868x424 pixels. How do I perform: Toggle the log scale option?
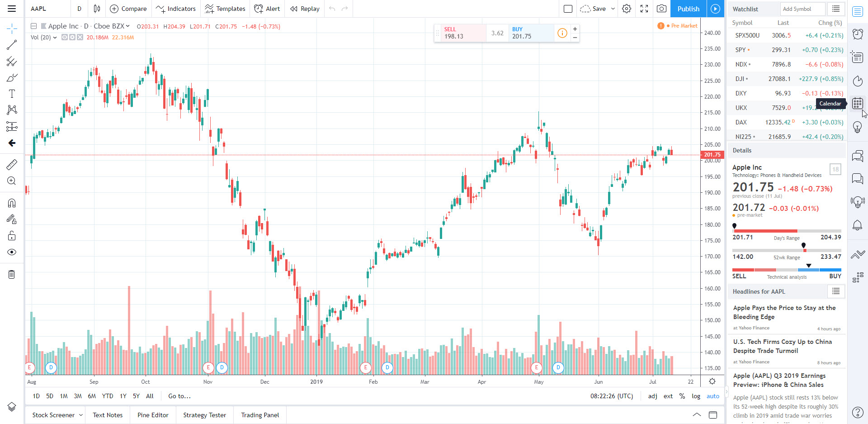coord(696,396)
